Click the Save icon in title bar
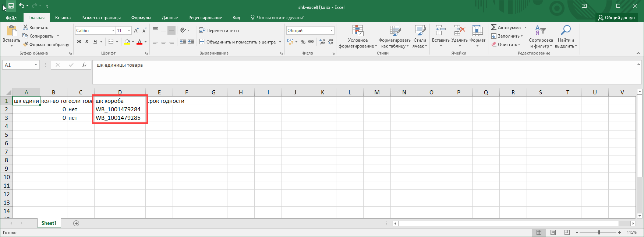 tap(11, 6)
